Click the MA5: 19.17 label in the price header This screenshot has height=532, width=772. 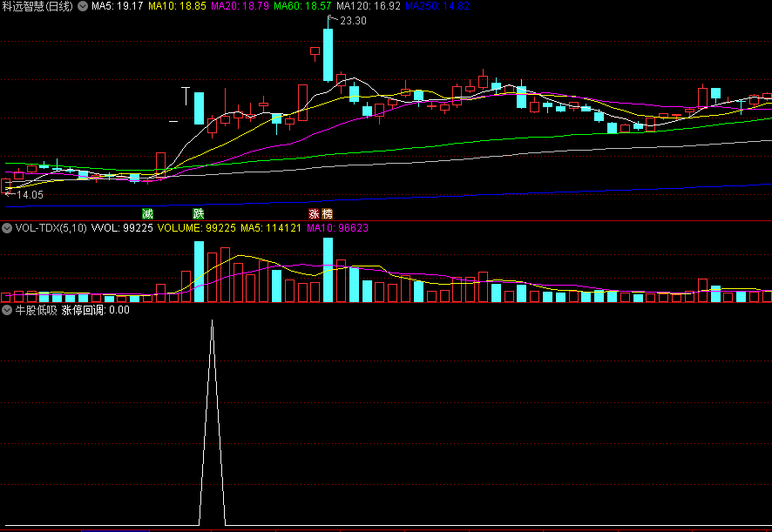(118, 6)
